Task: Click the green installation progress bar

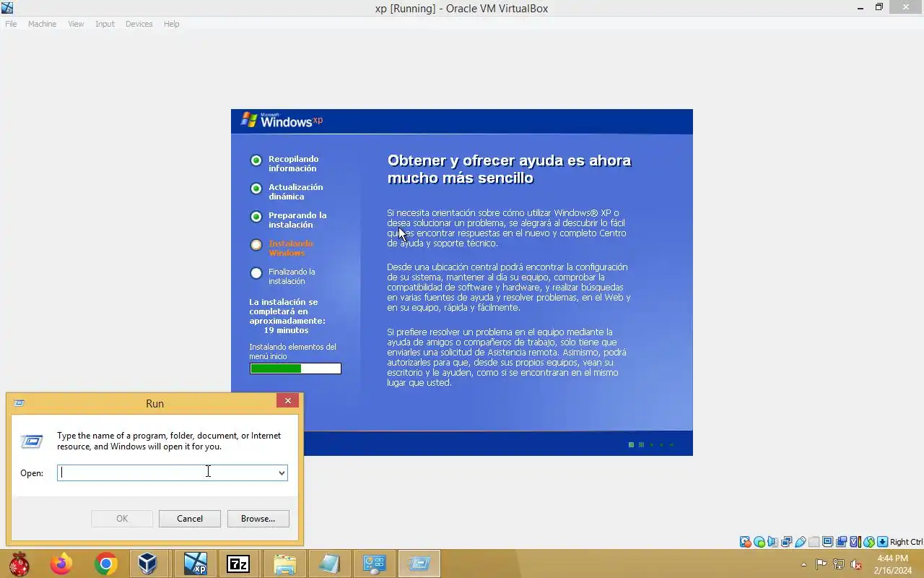Action: coord(295,368)
